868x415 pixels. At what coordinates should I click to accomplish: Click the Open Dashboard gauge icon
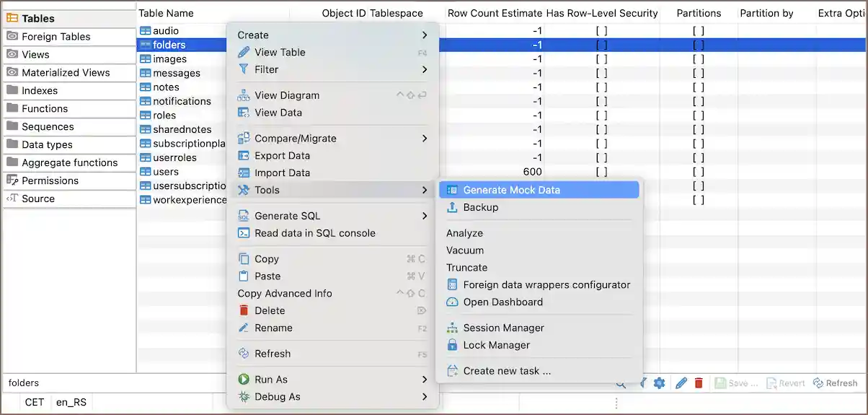point(452,302)
